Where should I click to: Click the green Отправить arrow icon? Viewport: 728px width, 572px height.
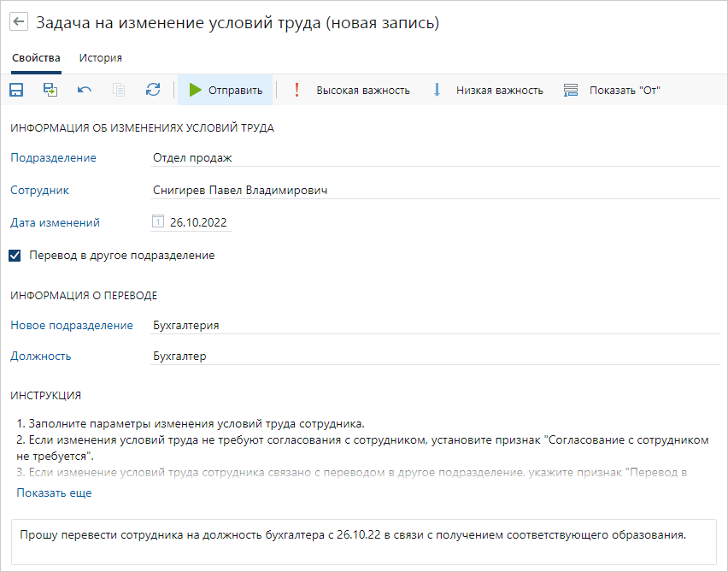click(195, 89)
